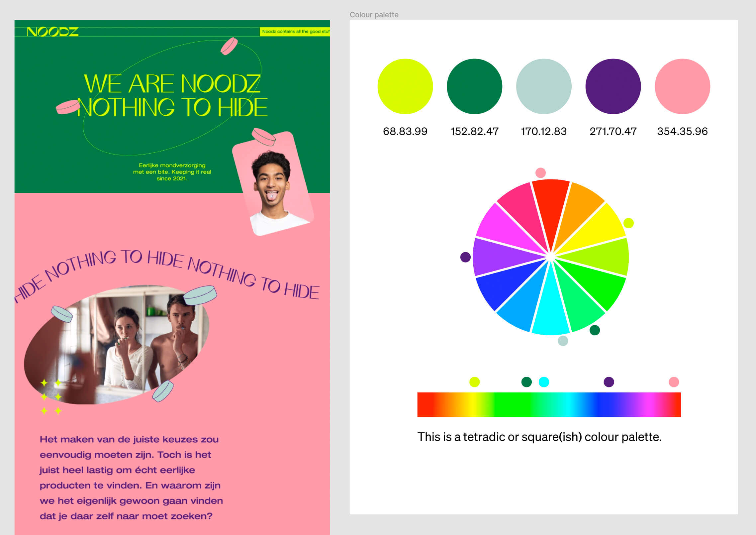Click the 'WE ARE NOODZ' headline text
Viewport: 756px width, 535px height.
tap(172, 84)
